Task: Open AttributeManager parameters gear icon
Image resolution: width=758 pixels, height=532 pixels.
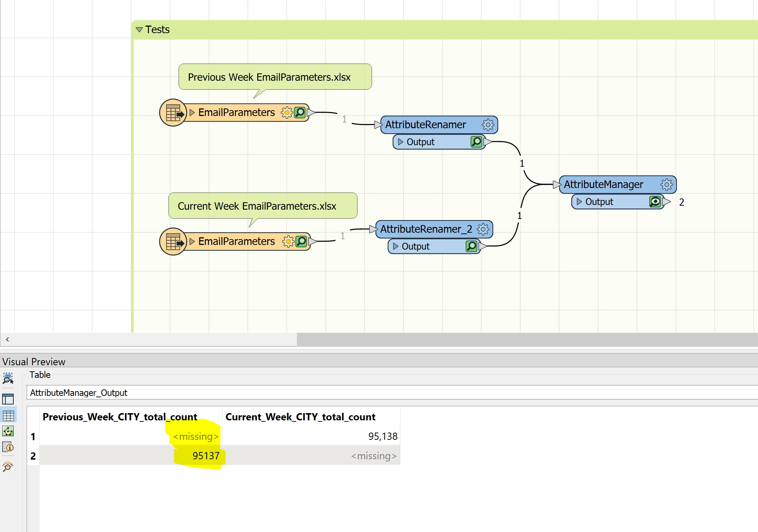Action: tap(666, 185)
